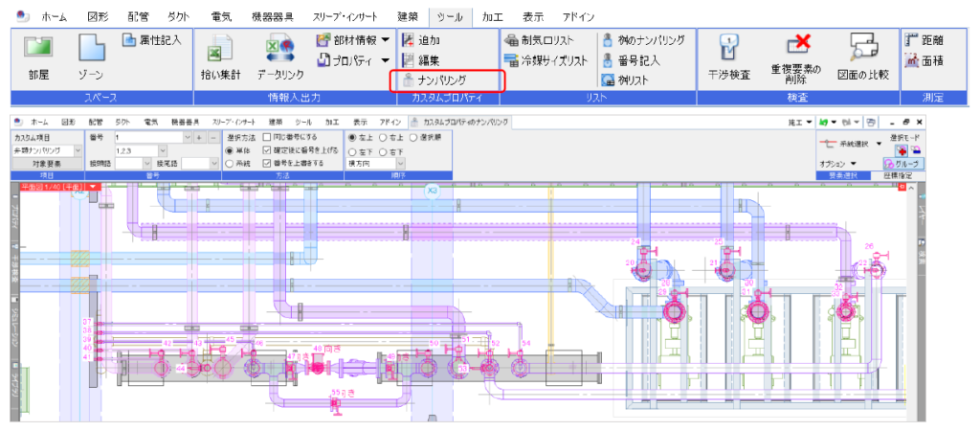Image resolution: width=980 pixels, height=431 pixels.
Task: Select the 右上 order radio button
Action: click(x=383, y=137)
